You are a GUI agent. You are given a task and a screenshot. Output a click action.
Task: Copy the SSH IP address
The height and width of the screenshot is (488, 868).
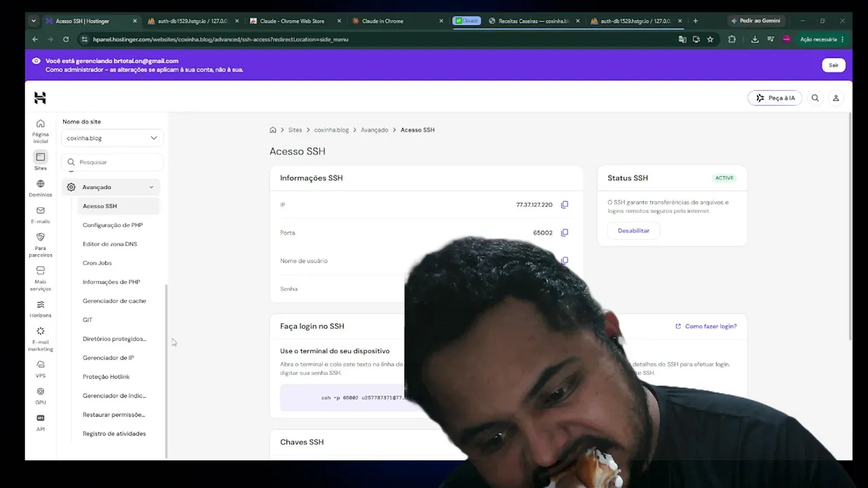[564, 205]
